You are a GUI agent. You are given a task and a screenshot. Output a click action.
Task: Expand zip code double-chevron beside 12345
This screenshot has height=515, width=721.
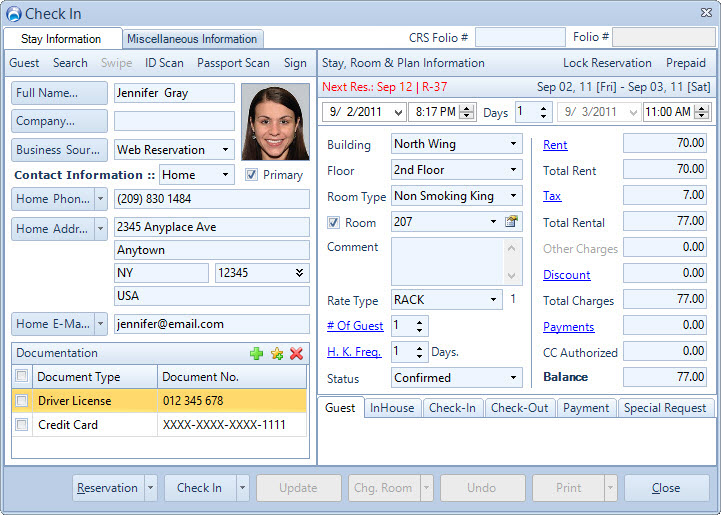point(299,273)
